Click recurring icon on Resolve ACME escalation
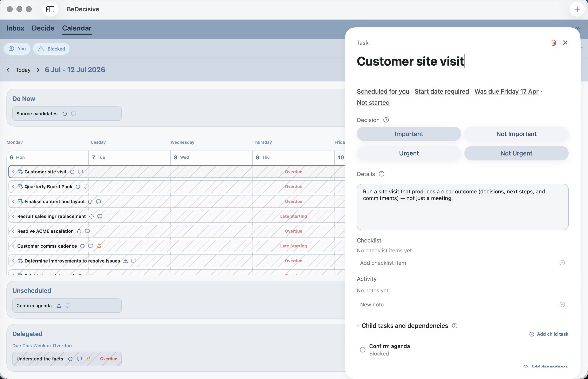 click(79, 231)
